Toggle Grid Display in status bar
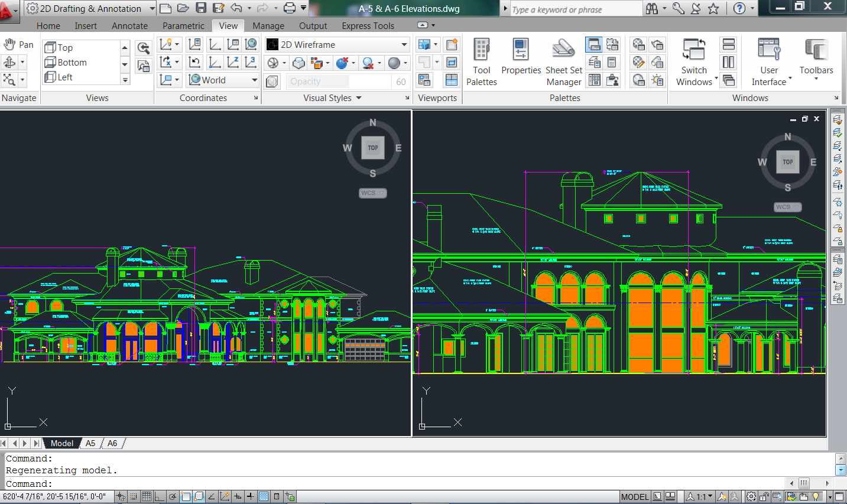The width and height of the screenshot is (847, 504). coord(147,497)
